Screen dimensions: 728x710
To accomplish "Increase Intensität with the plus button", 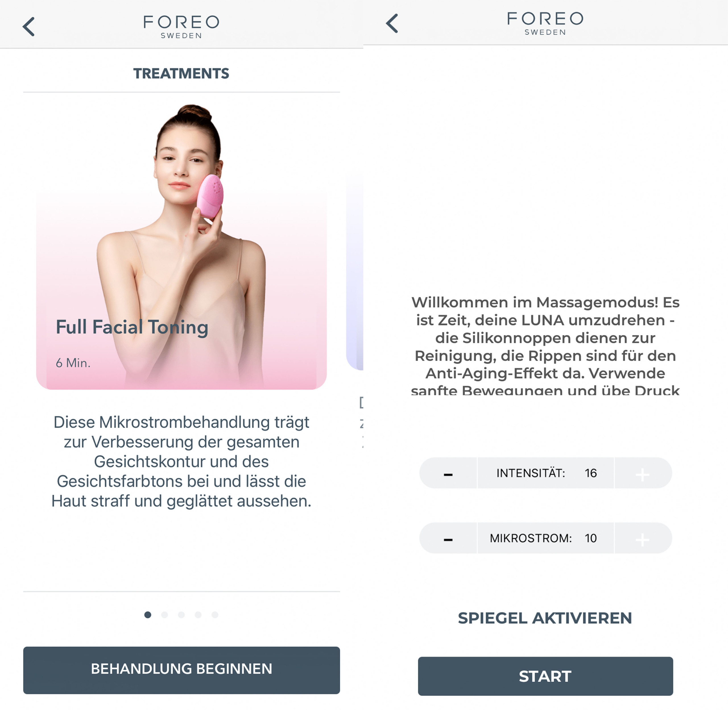I will (x=643, y=473).
